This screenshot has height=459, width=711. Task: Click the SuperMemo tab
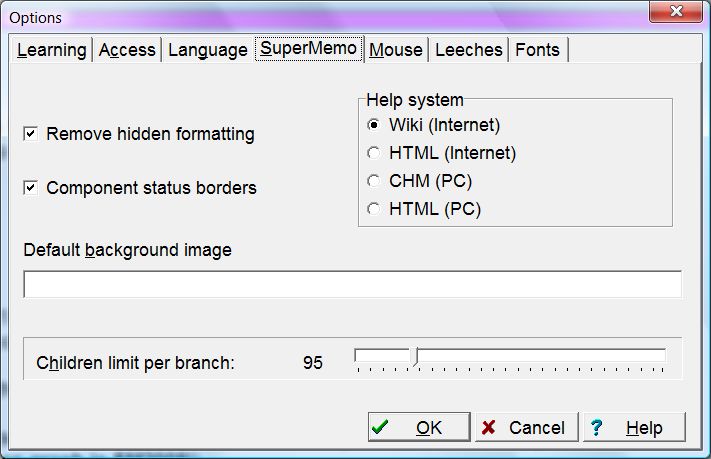pyautogui.click(x=308, y=49)
